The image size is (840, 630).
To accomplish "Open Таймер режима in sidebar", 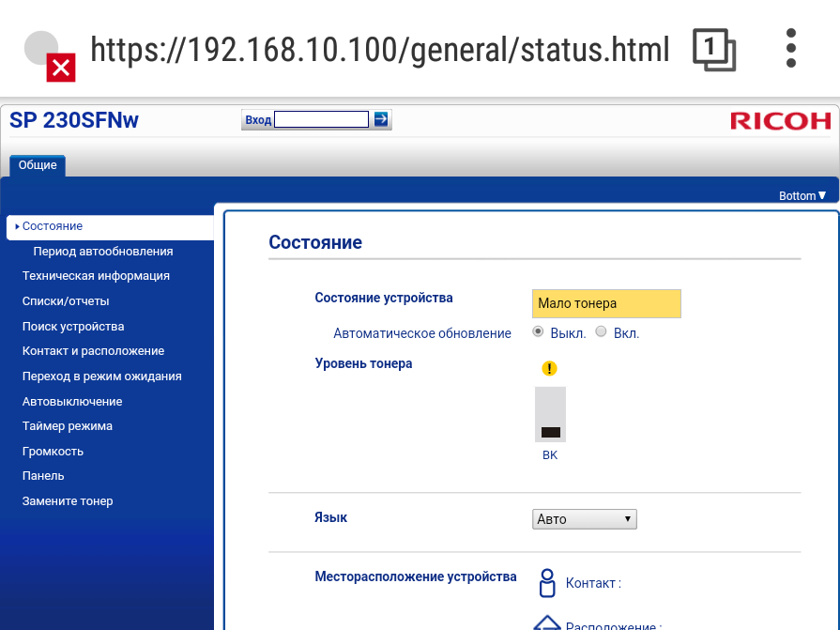I will [x=68, y=426].
